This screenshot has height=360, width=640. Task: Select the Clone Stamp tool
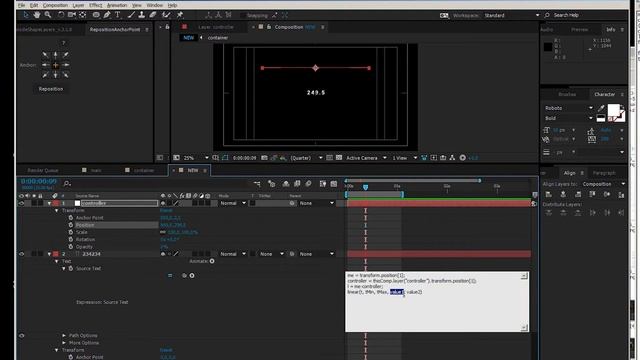coord(142,15)
